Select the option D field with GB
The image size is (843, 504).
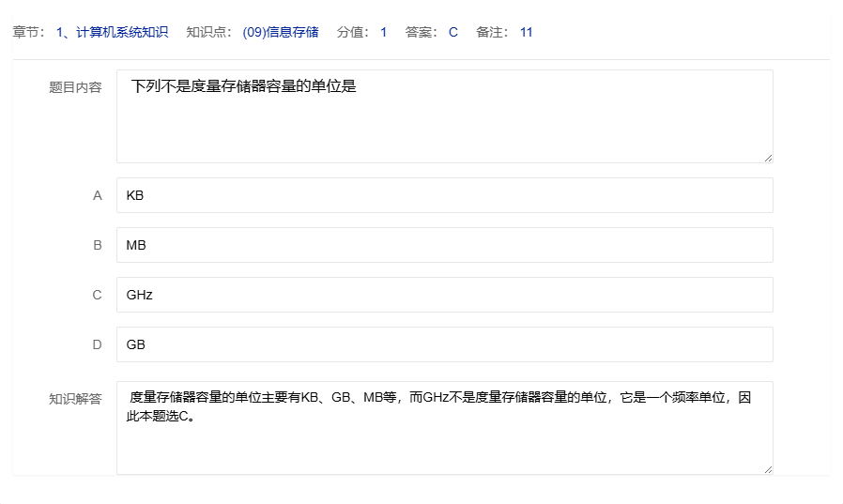click(x=444, y=344)
